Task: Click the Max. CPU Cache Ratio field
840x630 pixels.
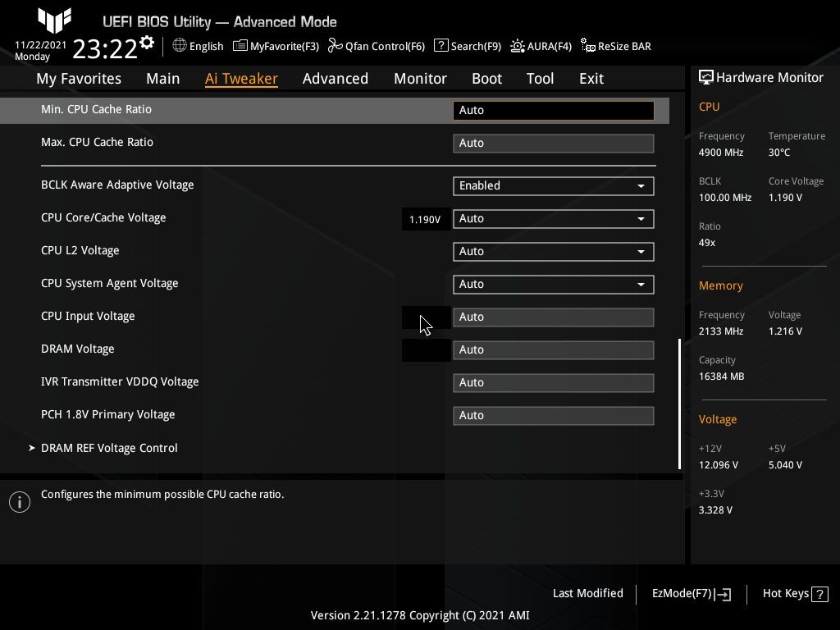Action: click(554, 143)
